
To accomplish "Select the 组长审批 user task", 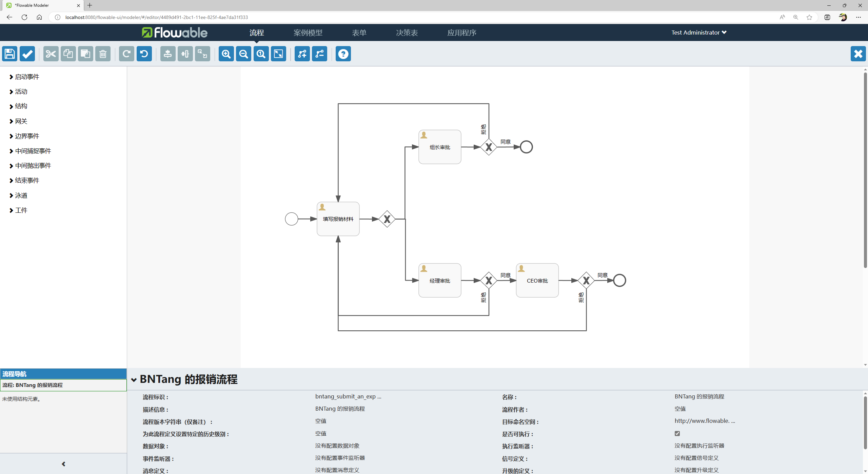I will pos(439,147).
